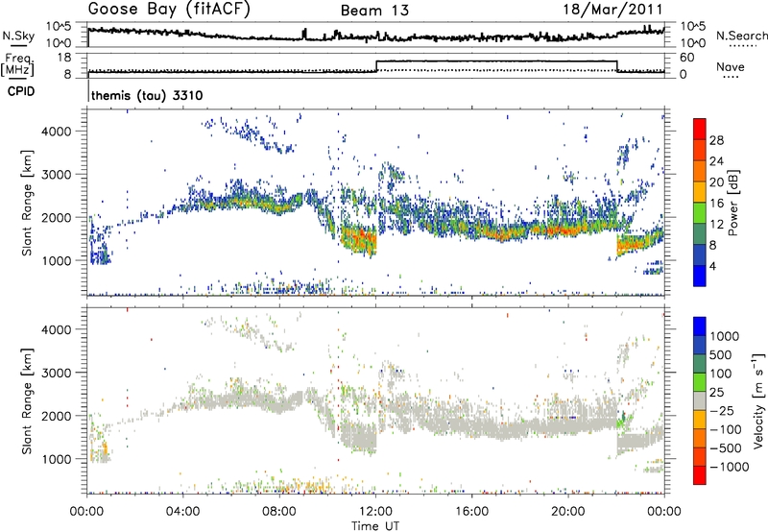Click the '04:00' time axis tick
The image size is (768, 532).
click(183, 512)
